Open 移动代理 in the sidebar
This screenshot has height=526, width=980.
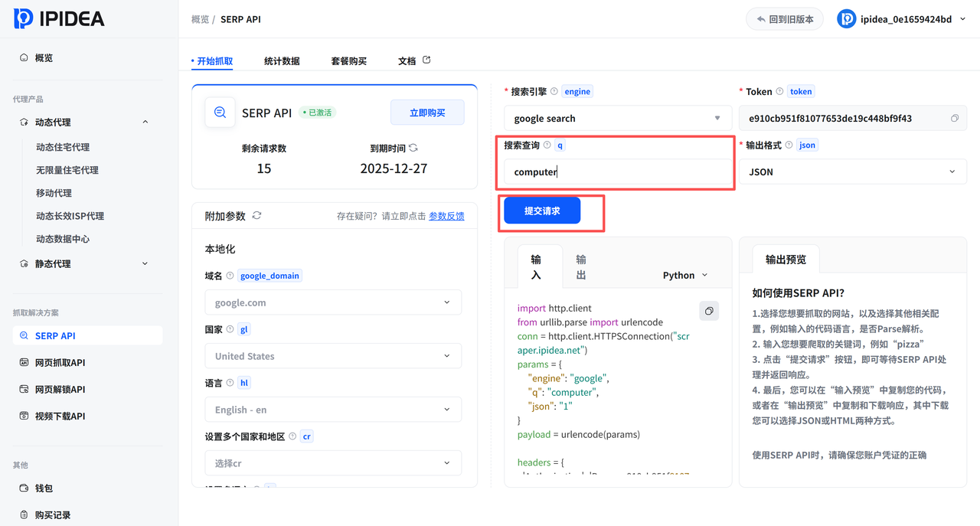tap(54, 193)
